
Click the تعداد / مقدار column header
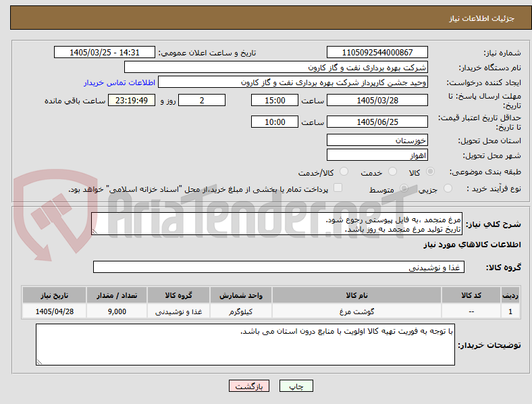coord(117,295)
